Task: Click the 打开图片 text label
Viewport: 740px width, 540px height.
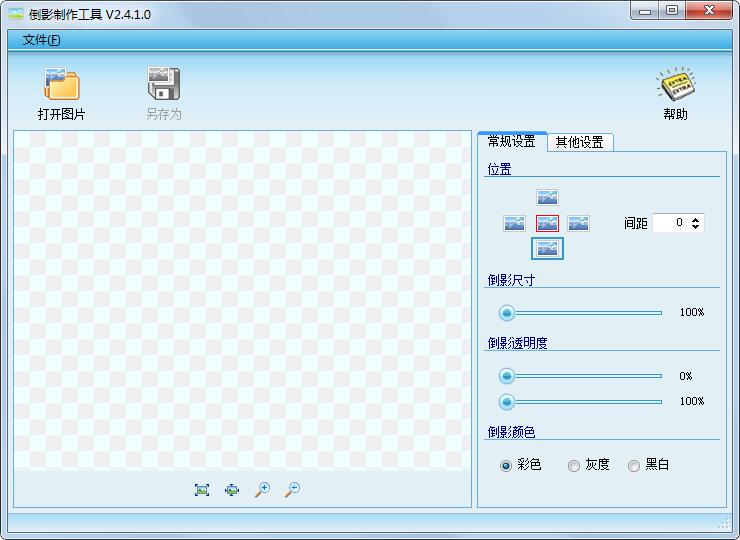Action: coord(61,114)
